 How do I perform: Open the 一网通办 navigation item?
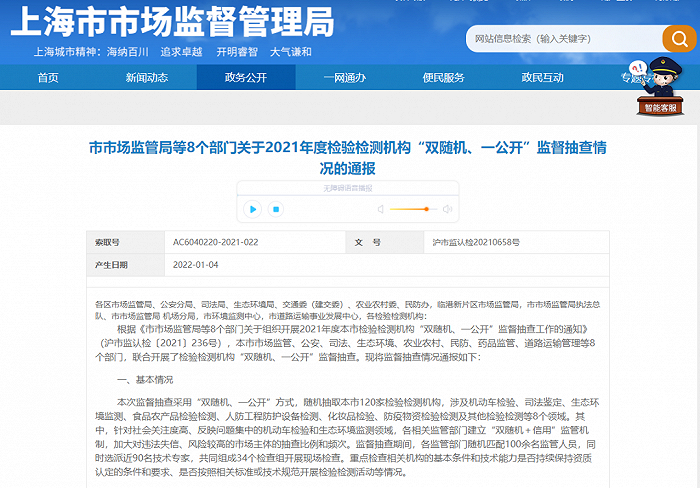(345, 78)
